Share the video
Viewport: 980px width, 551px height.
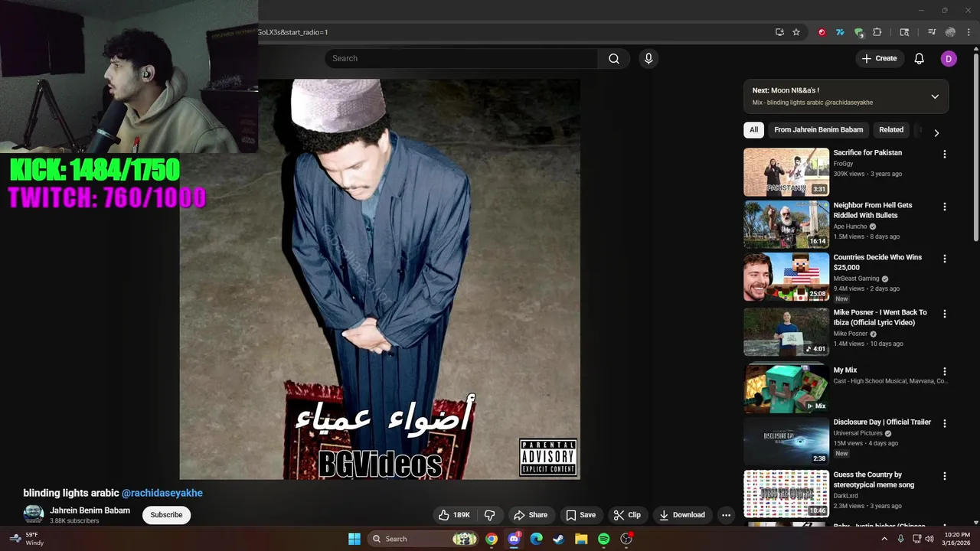click(x=531, y=515)
